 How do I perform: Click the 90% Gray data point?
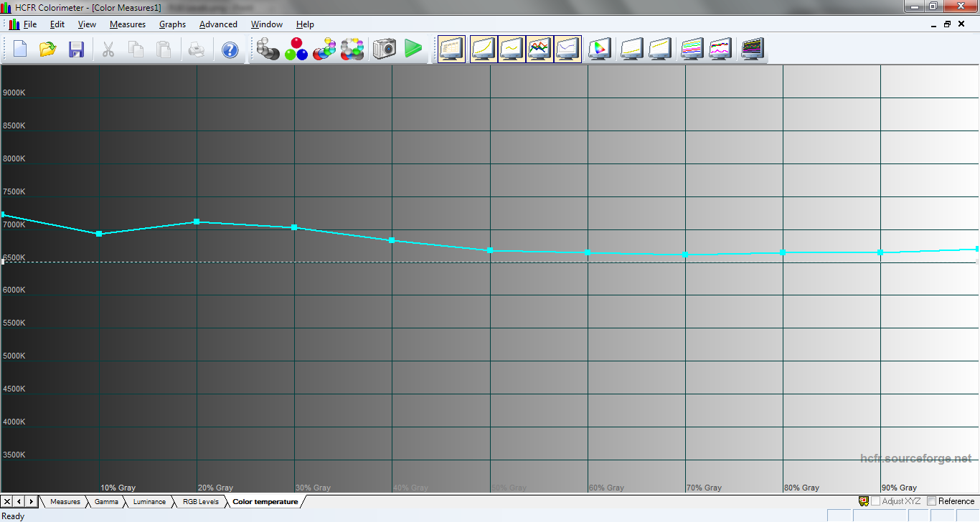coord(881,252)
